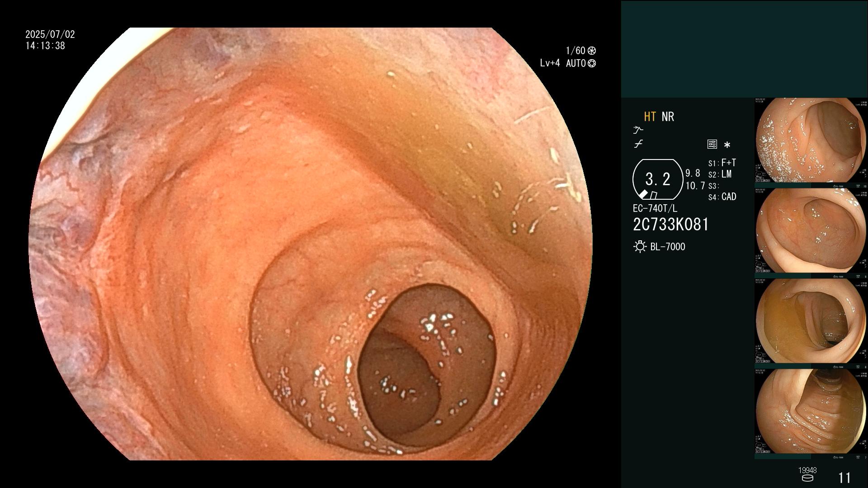The height and width of the screenshot is (488, 868).
Task: Click the scope tip diameter indicator 3.2
Action: [x=658, y=179]
